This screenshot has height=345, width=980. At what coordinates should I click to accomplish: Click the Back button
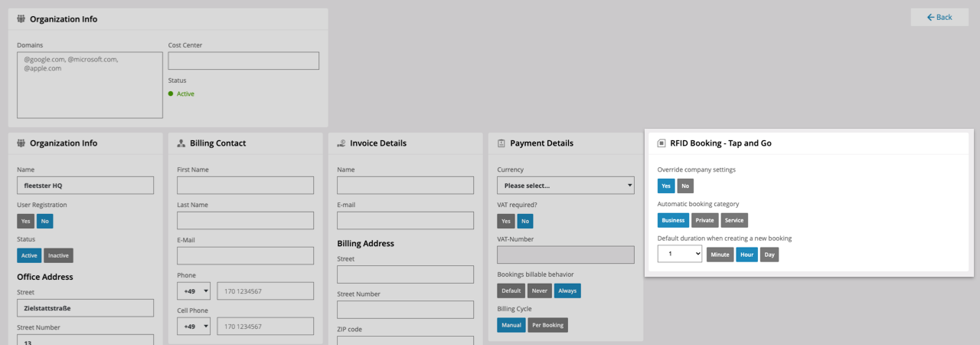(x=939, y=17)
